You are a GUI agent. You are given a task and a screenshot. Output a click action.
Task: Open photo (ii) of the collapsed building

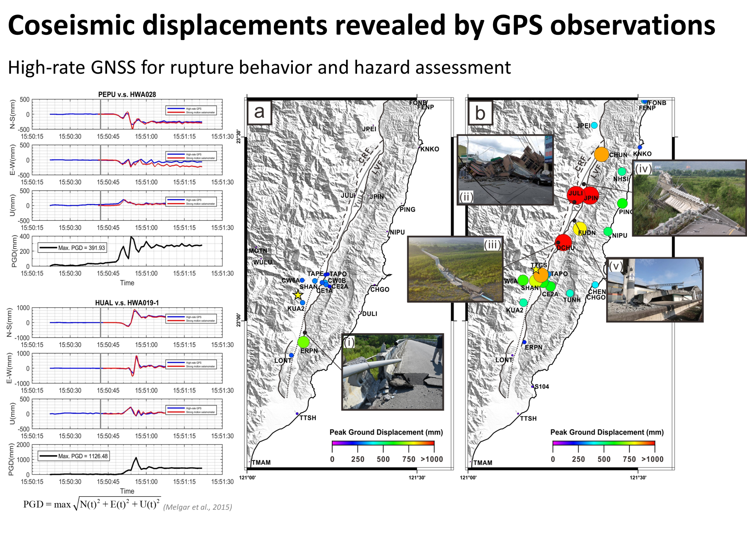(x=505, y=170)
